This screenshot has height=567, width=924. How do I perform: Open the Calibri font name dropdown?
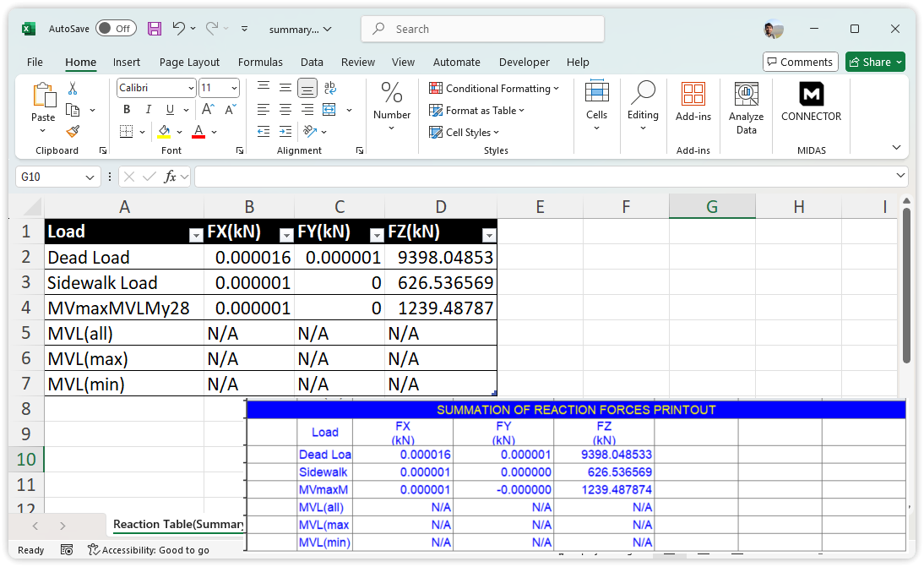(191, 88)
